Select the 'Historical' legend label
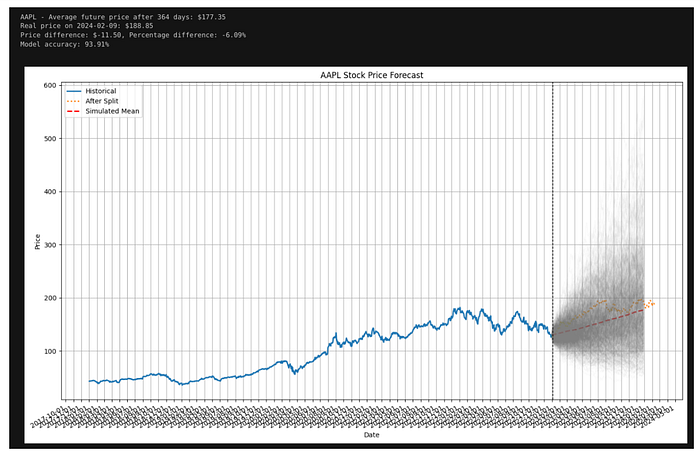This screenshot has height=452, width=700. pyautogui.click(x=102, y=91)
